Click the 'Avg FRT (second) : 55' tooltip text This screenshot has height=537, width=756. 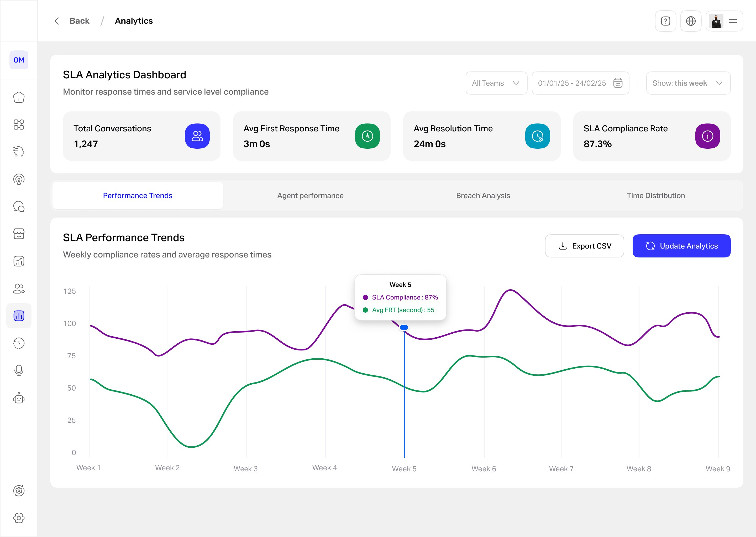point(403,310)
